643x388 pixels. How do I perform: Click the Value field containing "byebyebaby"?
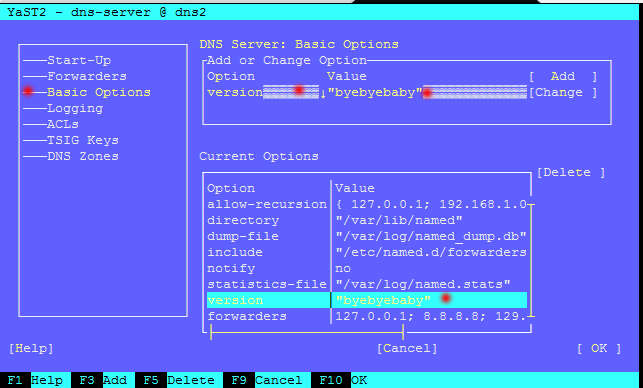[427, 92]
